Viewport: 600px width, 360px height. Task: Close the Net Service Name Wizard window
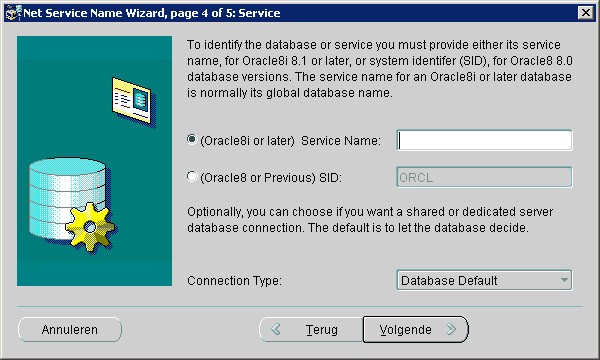point(585,13)
